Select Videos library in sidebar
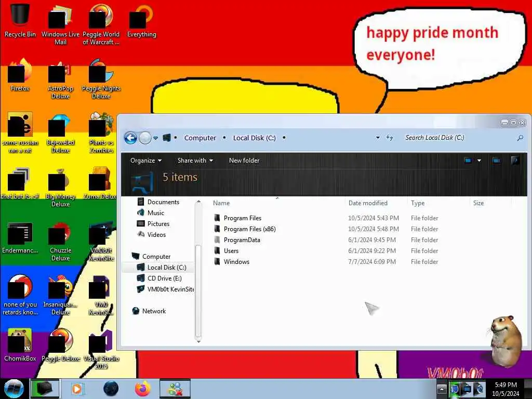The width and height of the screenshot is (532, 399). 152,234
